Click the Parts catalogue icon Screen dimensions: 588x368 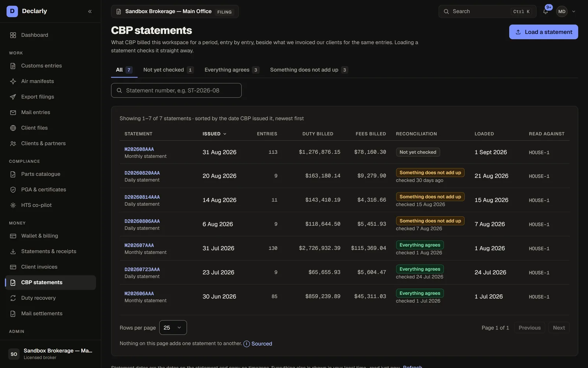pos(13,174)
